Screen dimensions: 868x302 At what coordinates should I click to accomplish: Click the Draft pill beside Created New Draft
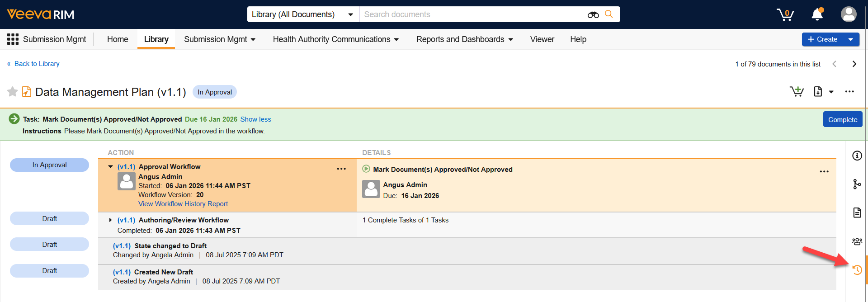(x=50, y=270)
